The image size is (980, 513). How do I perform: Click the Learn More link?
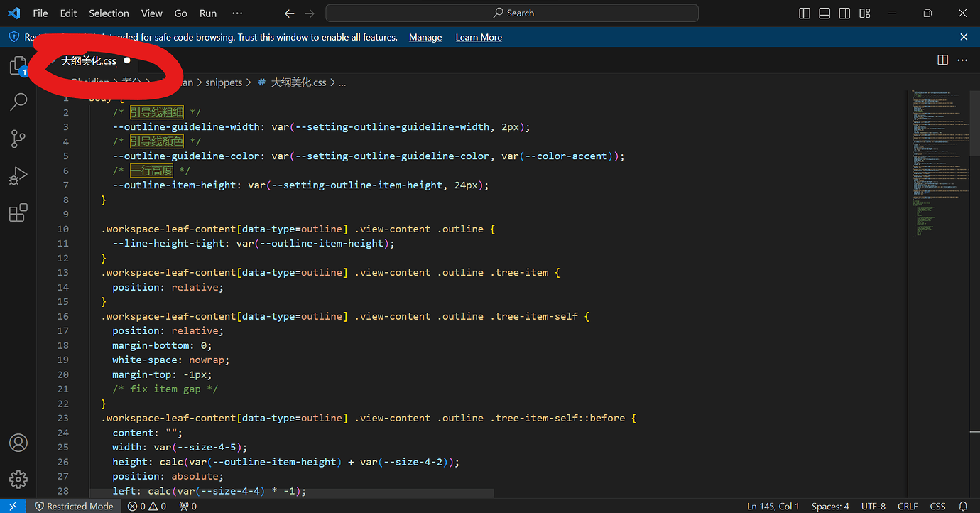[479, 37]
